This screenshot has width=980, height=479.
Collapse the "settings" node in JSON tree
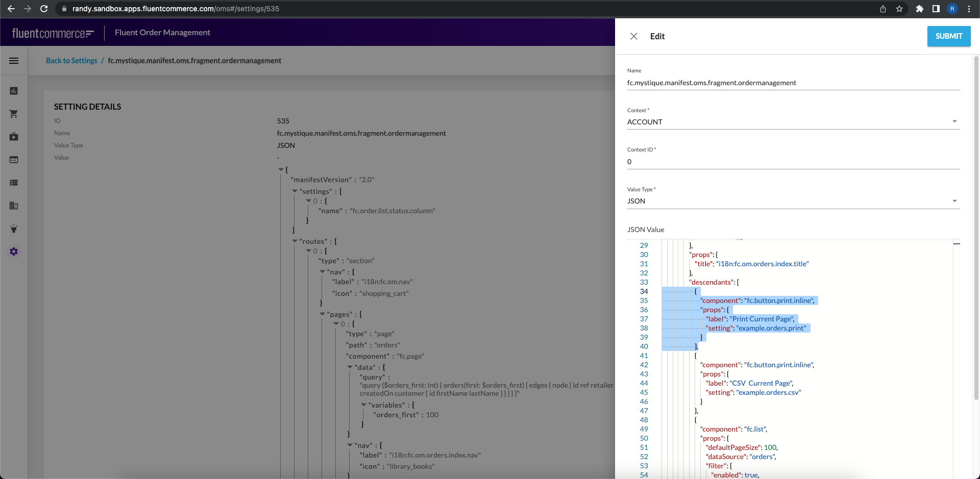pos(295,191)
